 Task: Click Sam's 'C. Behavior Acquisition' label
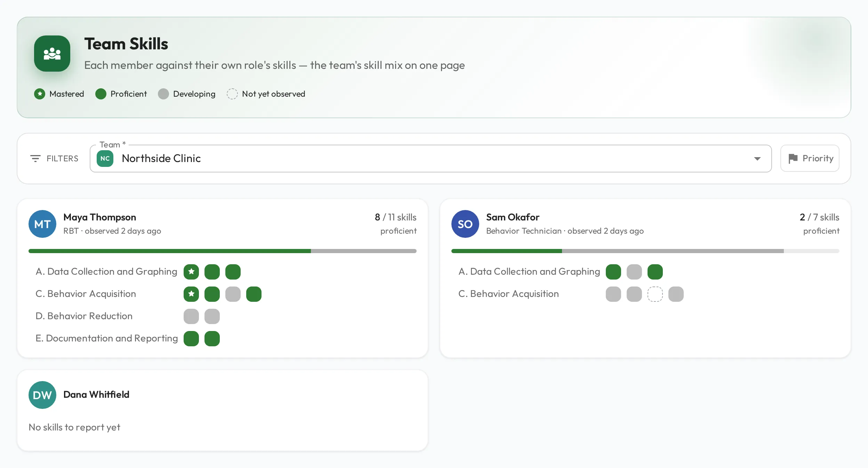(x=509, y=294)
